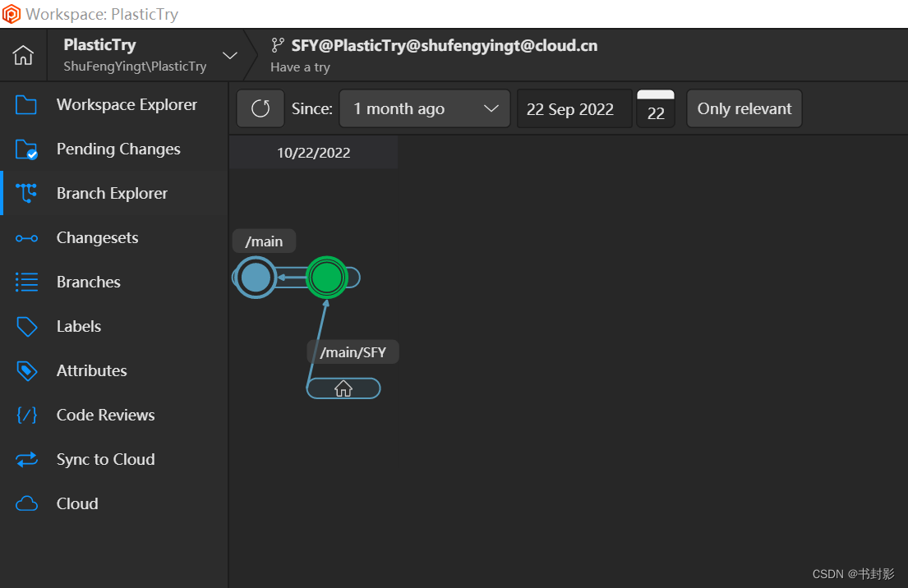The image size is (908, 588).
Task: Go to Pending Changes view
Action: click(x=115, y=149)
